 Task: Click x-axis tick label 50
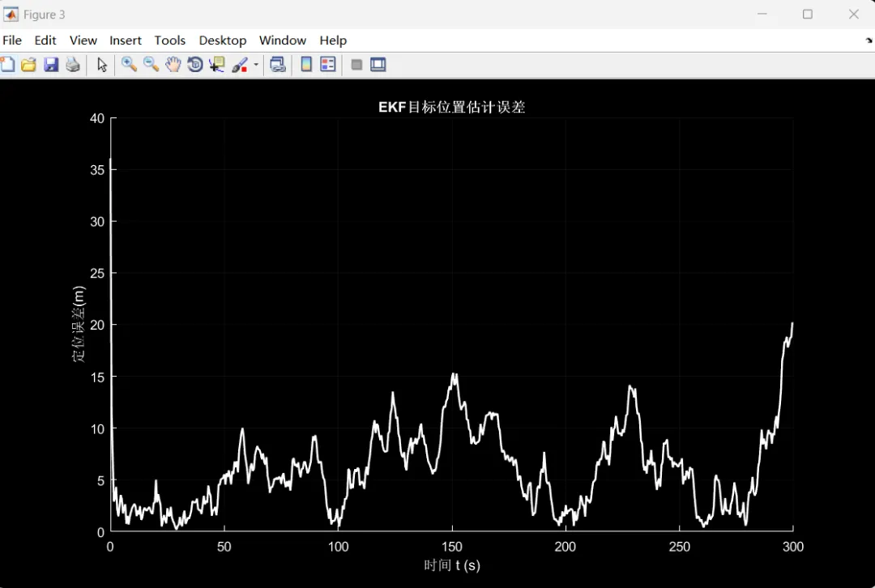click(x=224, y=547)
